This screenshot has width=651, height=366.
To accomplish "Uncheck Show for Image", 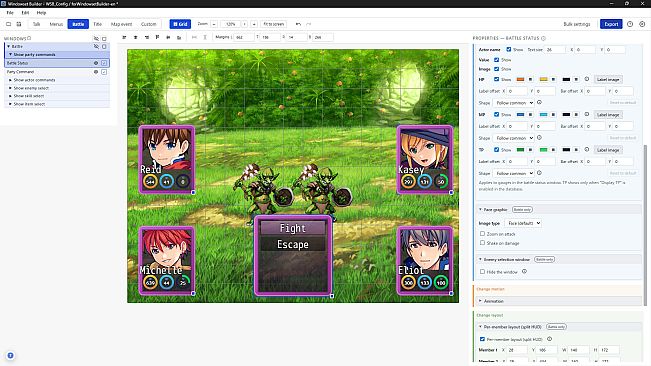I will (496, 69).
